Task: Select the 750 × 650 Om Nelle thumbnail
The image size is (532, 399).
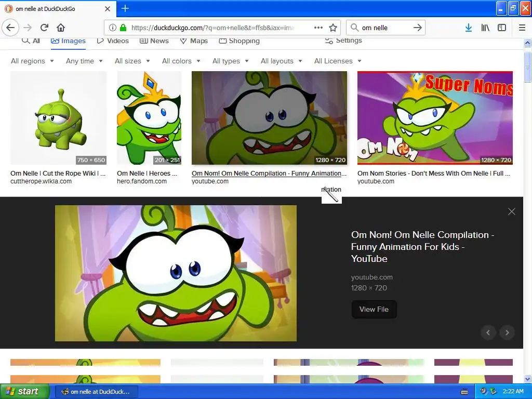Action: pyautogui.click(x=58, y=118)
